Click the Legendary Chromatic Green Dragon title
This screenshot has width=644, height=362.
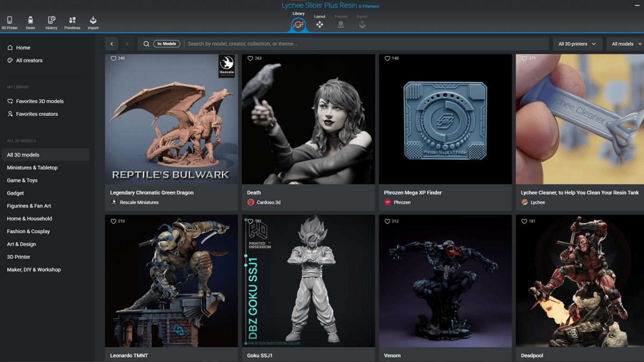(x=152, y=193)
